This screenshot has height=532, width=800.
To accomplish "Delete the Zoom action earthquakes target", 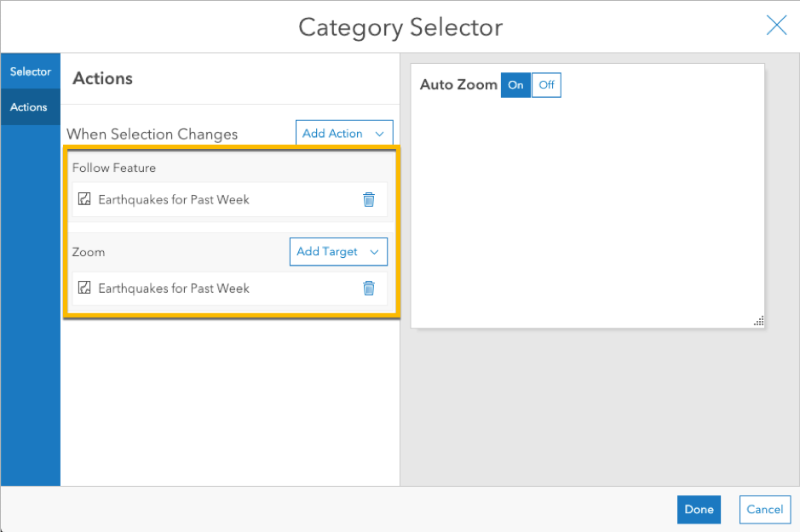I will coord(369,289).
